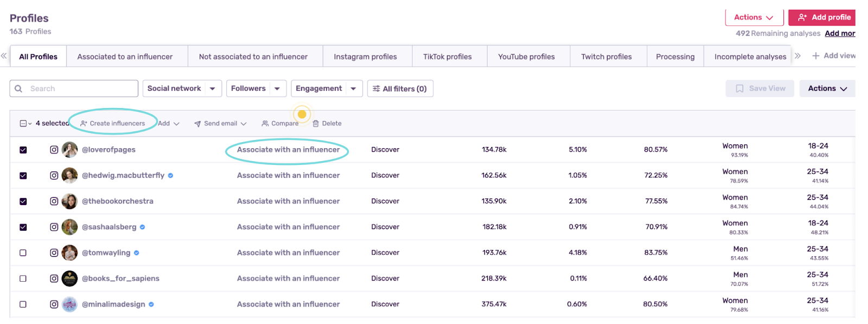Expand the top Actions dropdown near Add profile
This screenshot has height=324, width=868.
(754, 17)
